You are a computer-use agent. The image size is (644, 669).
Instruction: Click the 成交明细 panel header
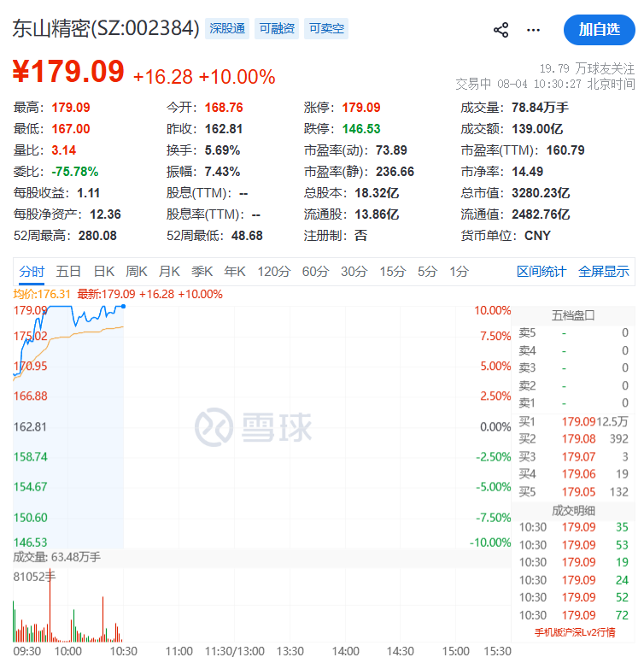point(573,511)
